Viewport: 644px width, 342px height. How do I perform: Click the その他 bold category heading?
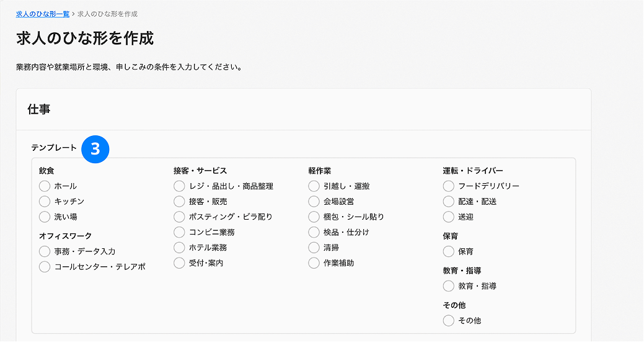(454, 305)
